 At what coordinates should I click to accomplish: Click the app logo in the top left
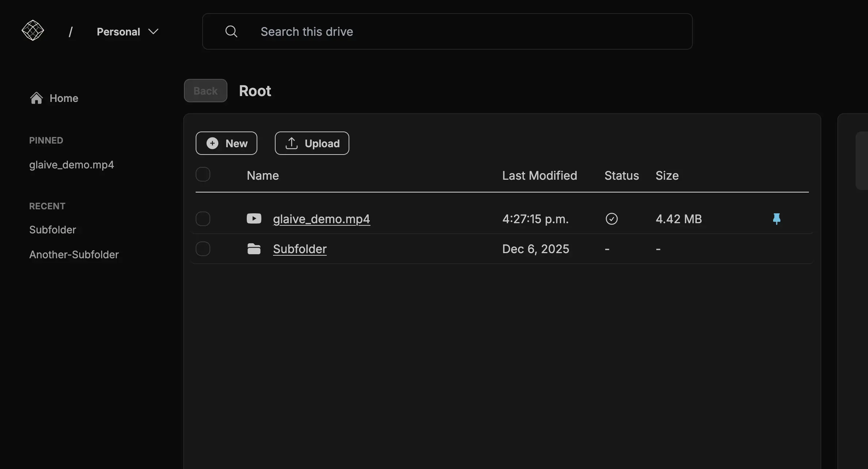[x=33, y=30]
